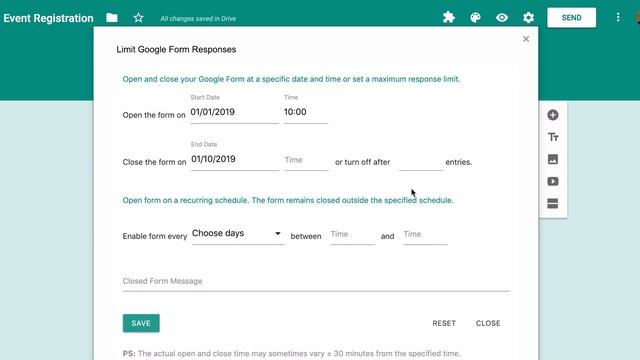Click the recurring start Time field after between

[x=352, y=235]
